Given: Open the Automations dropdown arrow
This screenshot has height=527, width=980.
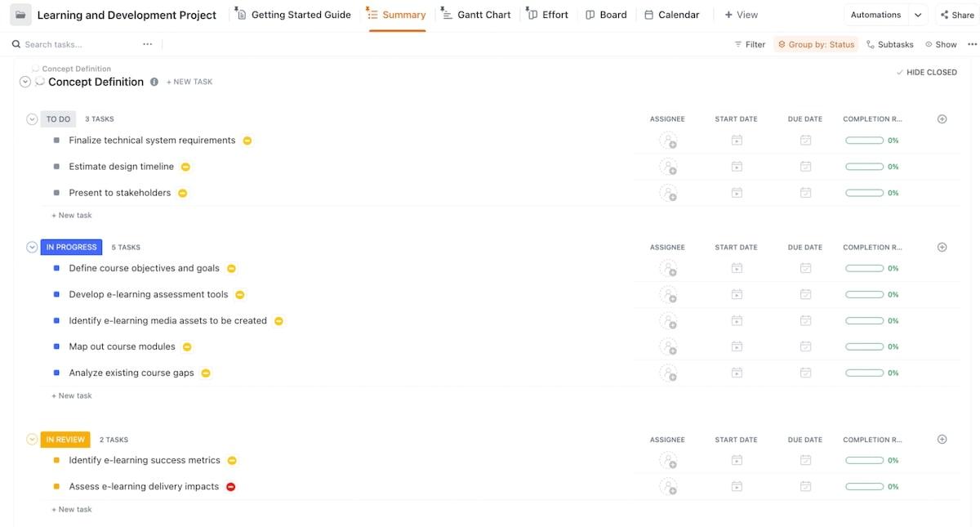Looking at the screenshot, I should point(918,15).
